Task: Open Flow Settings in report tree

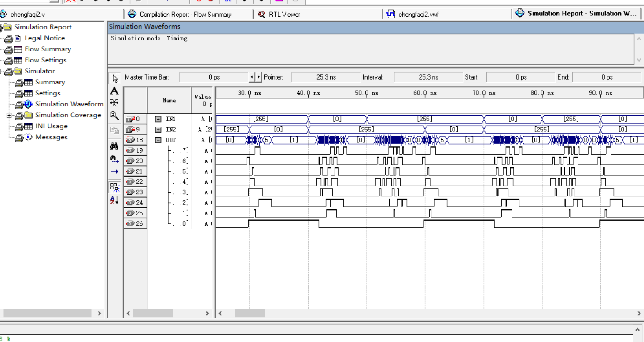Action: pyautogui.click(x=45, y=60)
